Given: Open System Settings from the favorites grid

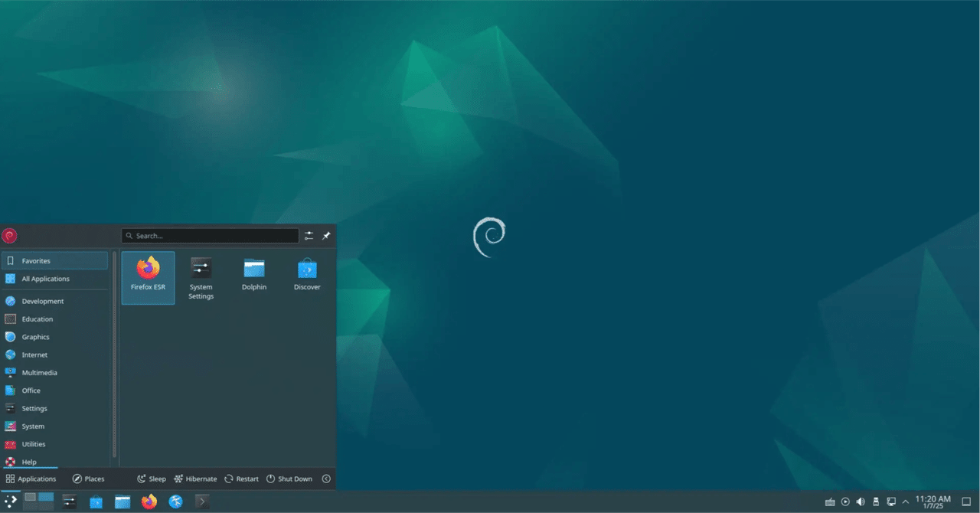Looking at the screenshot, I should point(201,277).
